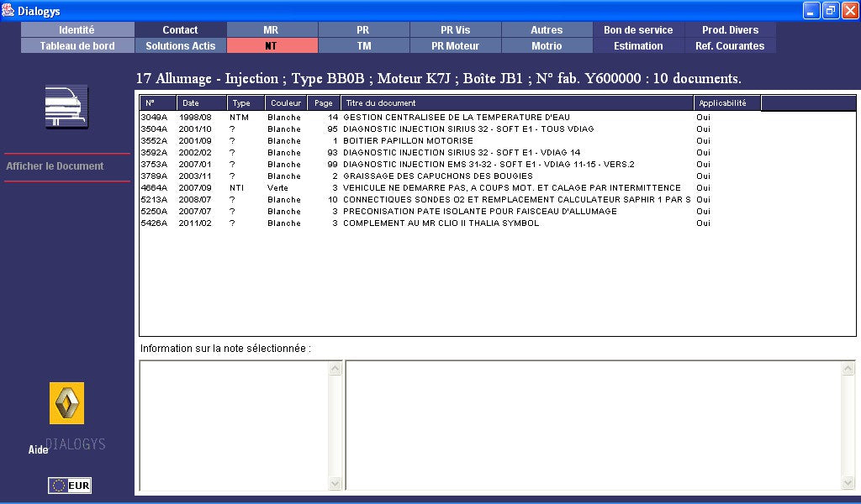The height and width of the screenshot is (504, 861).
Task: Click the Verte color cell of 4664A
Action: coord(277,188)
